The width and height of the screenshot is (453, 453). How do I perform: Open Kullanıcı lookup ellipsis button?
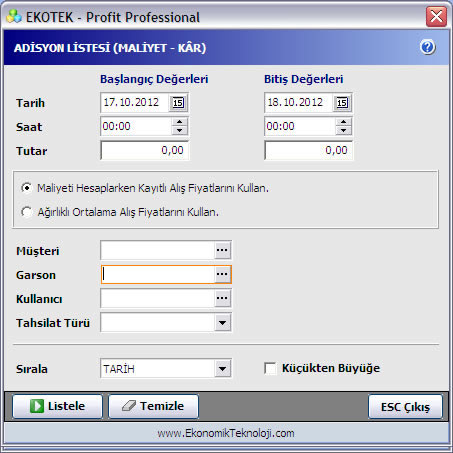(222, 298)
